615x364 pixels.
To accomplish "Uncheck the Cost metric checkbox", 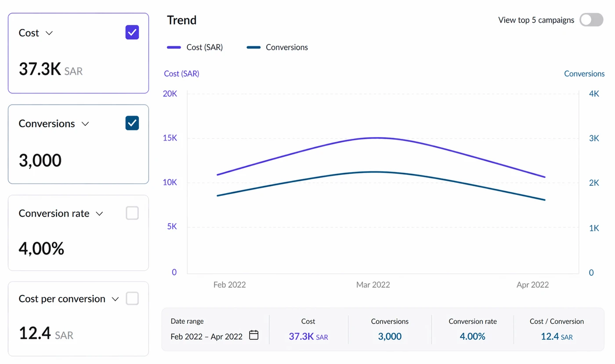I will pos(132,32).
